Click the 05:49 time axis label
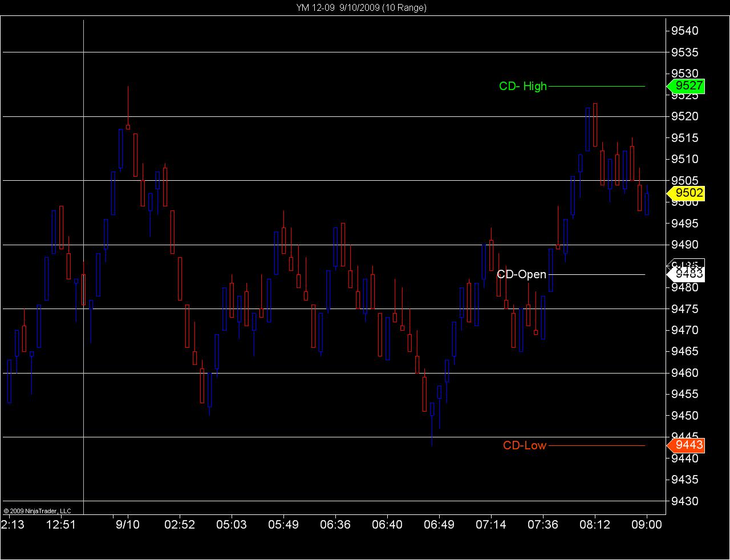The image size is (730, 560). (283, 525)
